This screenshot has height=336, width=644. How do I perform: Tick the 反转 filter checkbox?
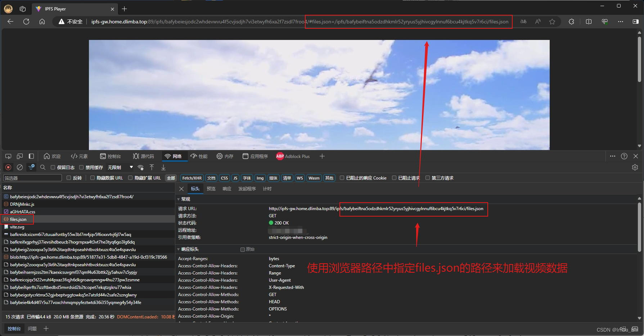69,178
